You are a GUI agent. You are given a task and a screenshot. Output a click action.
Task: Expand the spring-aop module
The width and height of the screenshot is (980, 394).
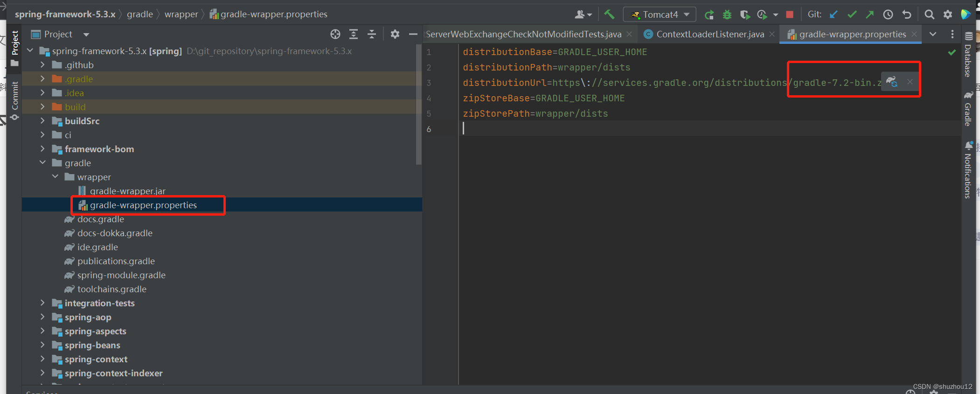(42, 317)
